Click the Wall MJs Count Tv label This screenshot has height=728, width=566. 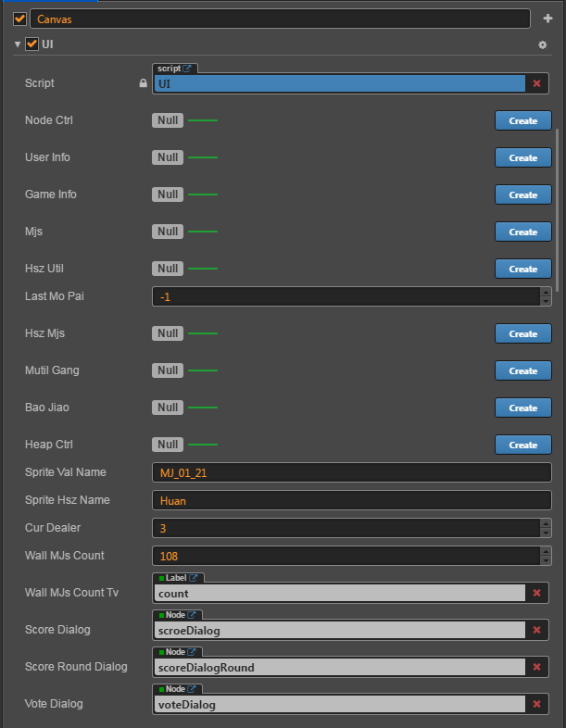point(71,593)
